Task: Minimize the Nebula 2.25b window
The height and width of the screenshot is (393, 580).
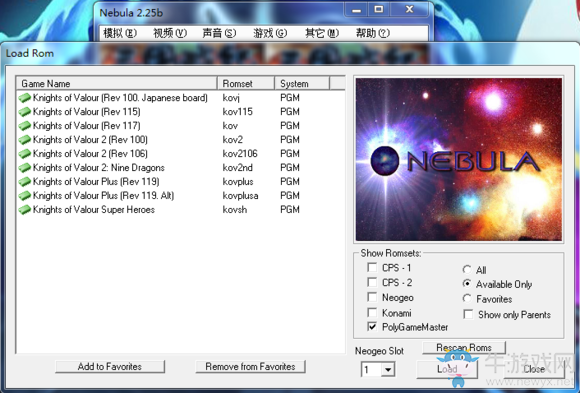Action: tap(357, 10)
